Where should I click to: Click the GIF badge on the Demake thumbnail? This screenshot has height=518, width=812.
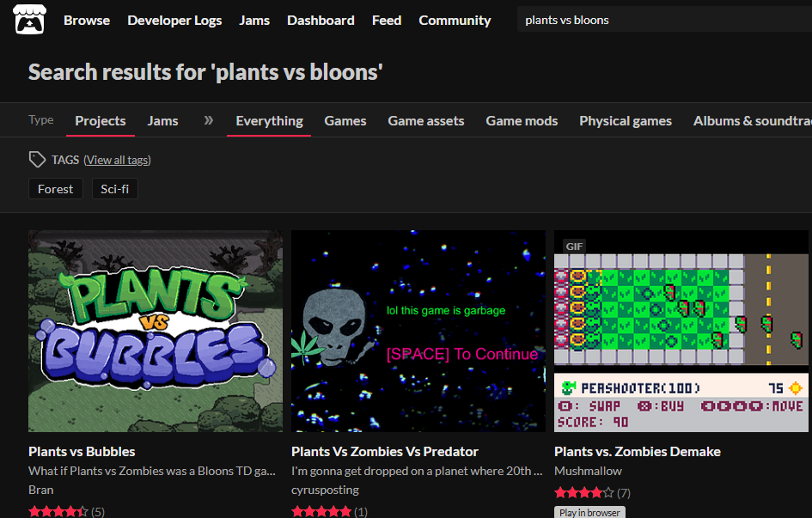[574, 247]
